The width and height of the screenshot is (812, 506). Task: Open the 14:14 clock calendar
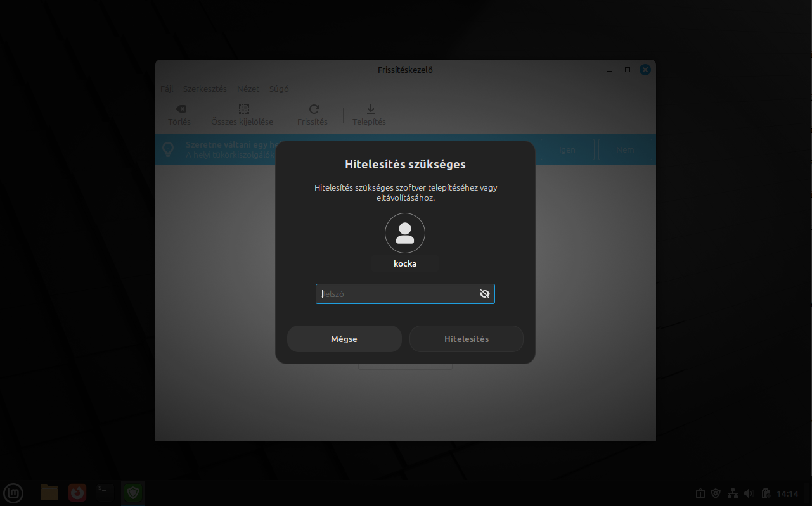787,493
